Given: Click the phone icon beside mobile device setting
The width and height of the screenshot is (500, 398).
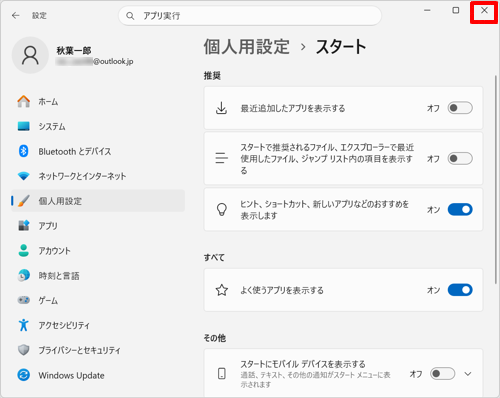Looking at the screenshot, I should (x=222, y=374).
